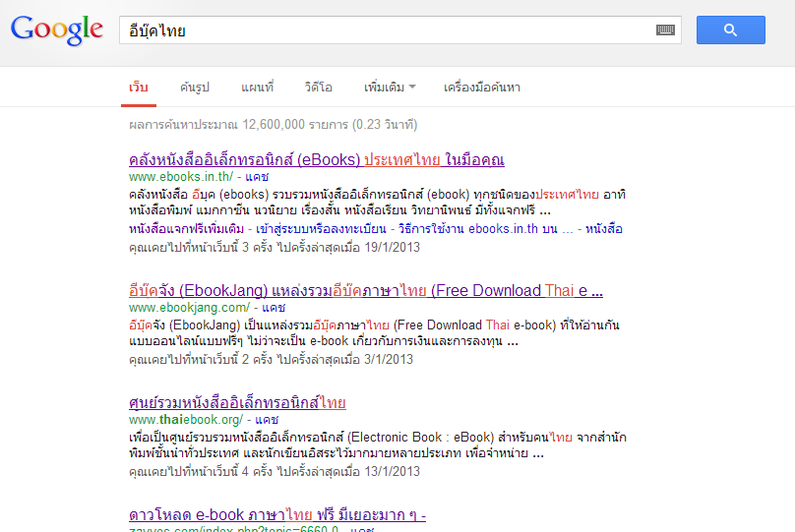Expand the เพิ่มเติม dropdown menu
This screenshot has width=795, height=532.
point(390,88)
